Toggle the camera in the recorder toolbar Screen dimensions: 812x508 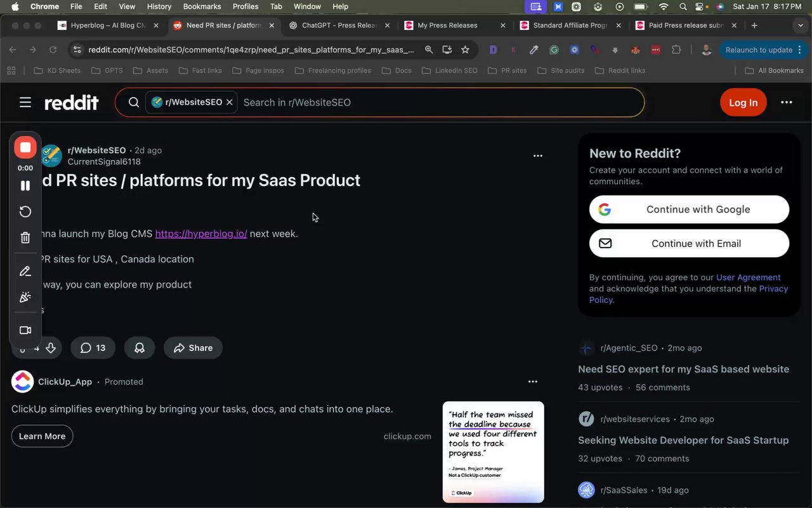pos(25,330)
